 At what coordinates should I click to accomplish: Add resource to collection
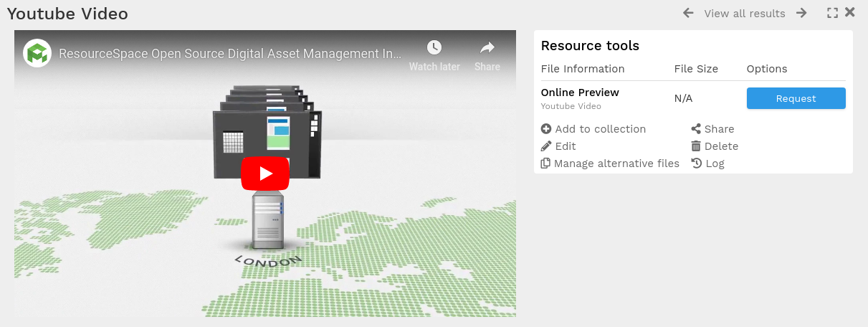[593, 129]
